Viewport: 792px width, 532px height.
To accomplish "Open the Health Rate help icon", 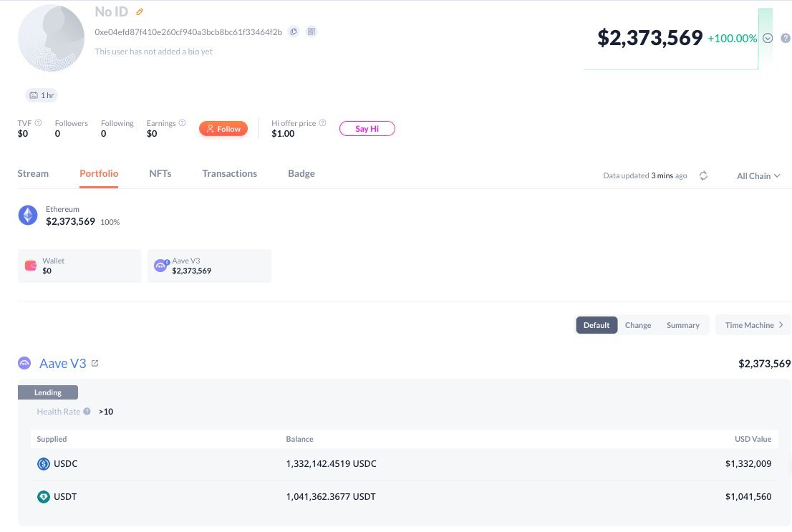I will click(87, 411).
